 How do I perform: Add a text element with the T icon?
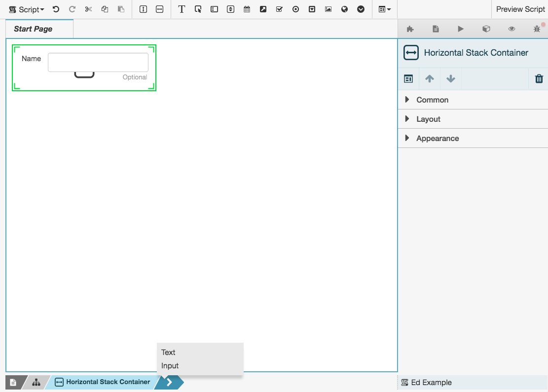[182, 9]
